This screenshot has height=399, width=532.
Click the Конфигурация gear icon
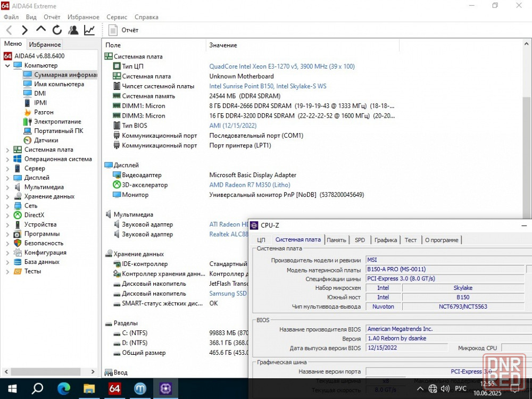[18, 252]
